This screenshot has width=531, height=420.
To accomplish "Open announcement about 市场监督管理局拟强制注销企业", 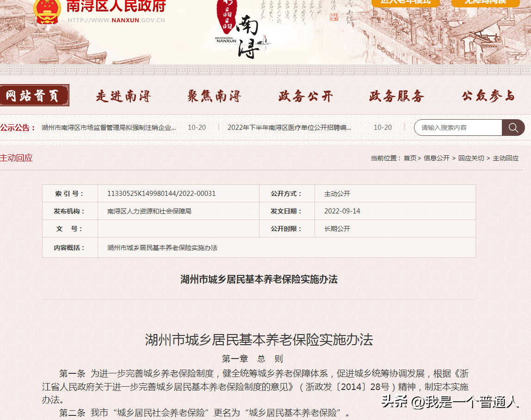I will click(x=109, y=128).
